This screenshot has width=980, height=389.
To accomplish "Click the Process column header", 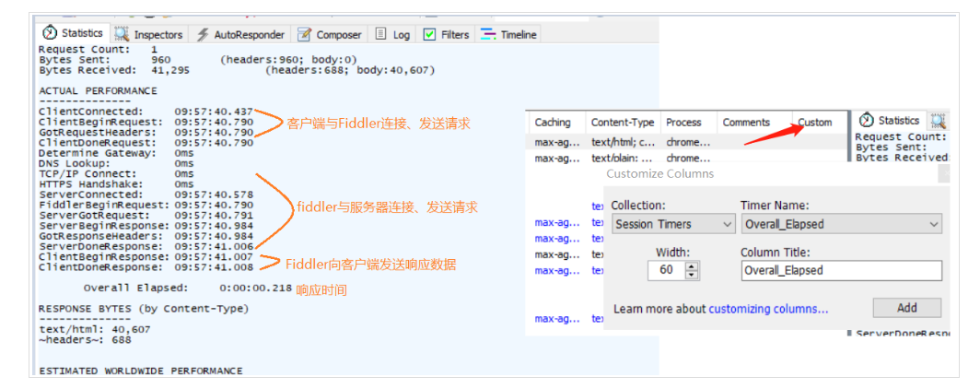I will 683,123.
